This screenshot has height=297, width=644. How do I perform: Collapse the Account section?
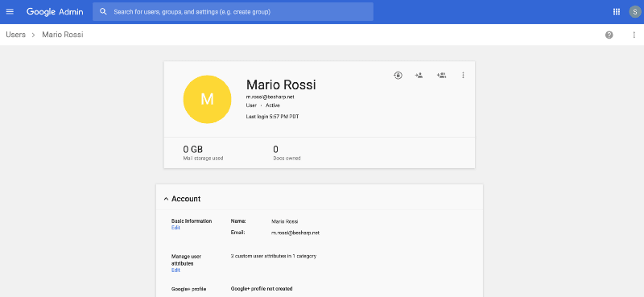click(166, 199)
